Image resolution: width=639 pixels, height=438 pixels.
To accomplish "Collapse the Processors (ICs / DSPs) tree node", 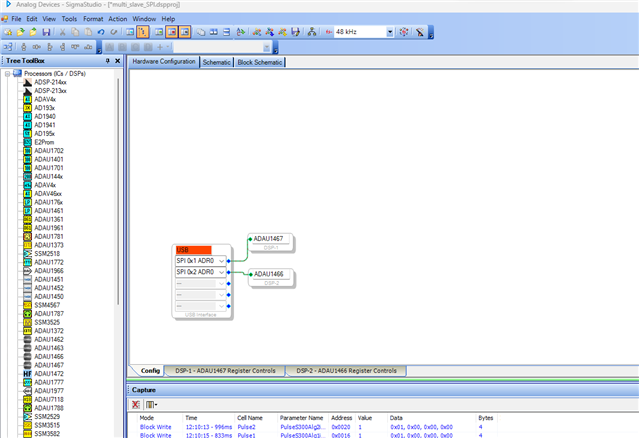I will [x=7, y=74].
